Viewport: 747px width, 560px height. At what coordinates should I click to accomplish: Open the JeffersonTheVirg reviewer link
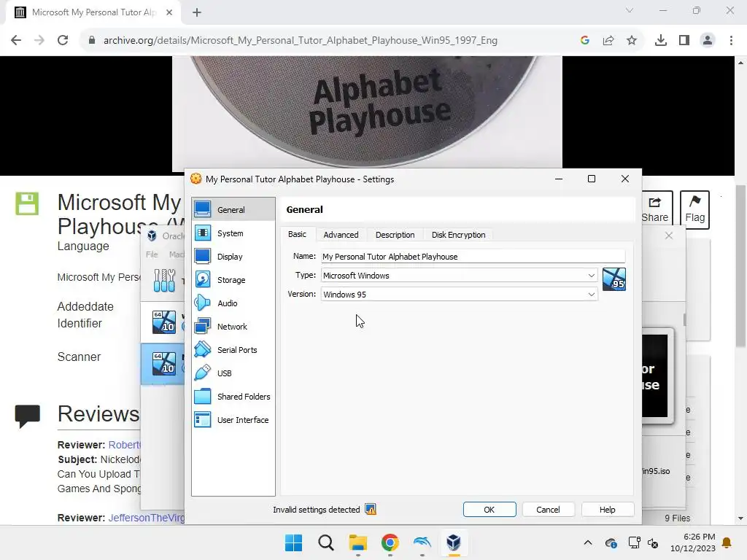[146, 518]
